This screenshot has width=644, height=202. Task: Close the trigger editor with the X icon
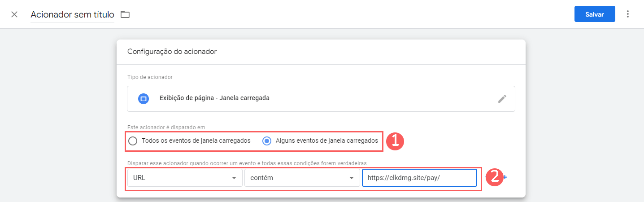(x=14, y=14)
